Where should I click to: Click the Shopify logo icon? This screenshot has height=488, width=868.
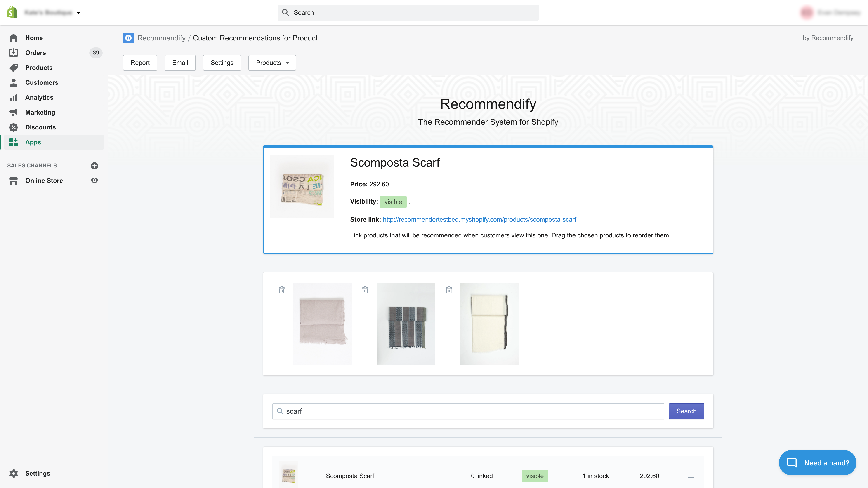click(12, 12)
